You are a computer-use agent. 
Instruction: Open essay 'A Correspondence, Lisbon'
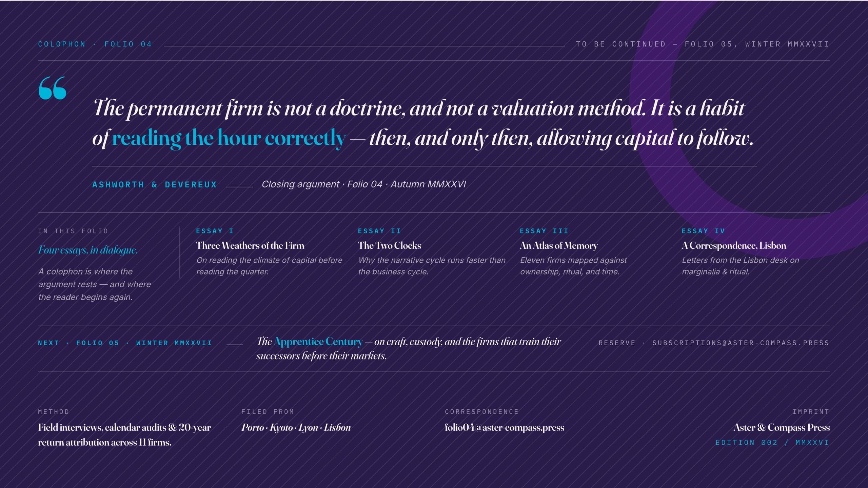click(734, 245)
